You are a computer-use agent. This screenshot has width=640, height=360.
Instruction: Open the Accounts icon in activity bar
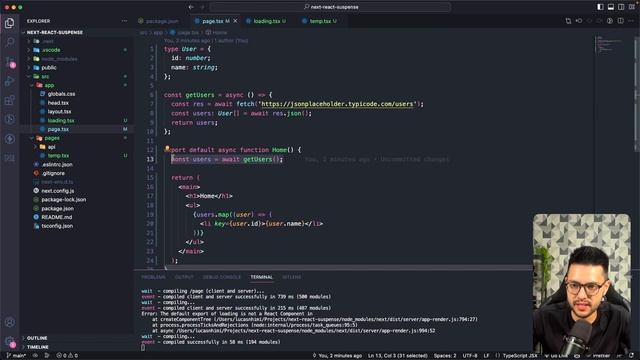click(x=9, y=322)
